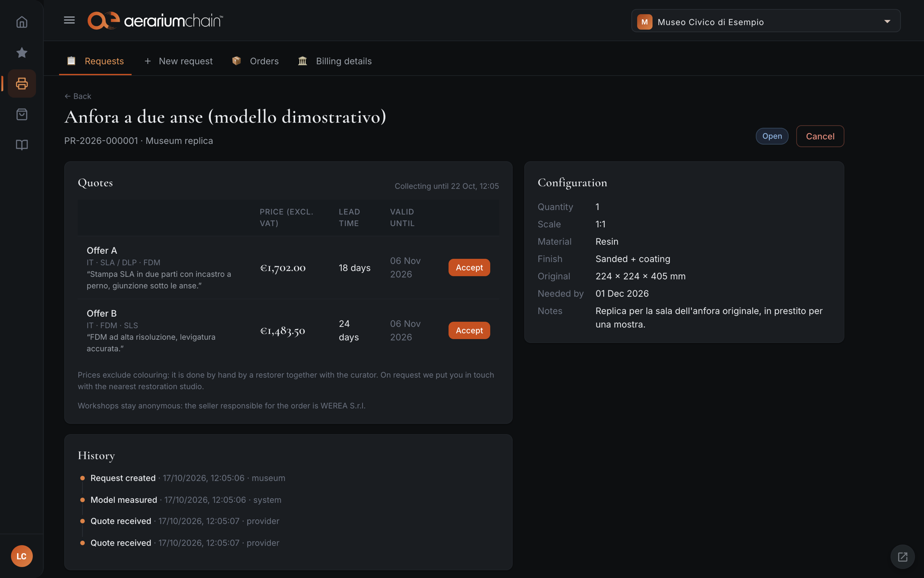The height and width of the screenshot is (578, 924).
Task: Click the PR-2026-000001 request number
Action: tap(101, 141)
